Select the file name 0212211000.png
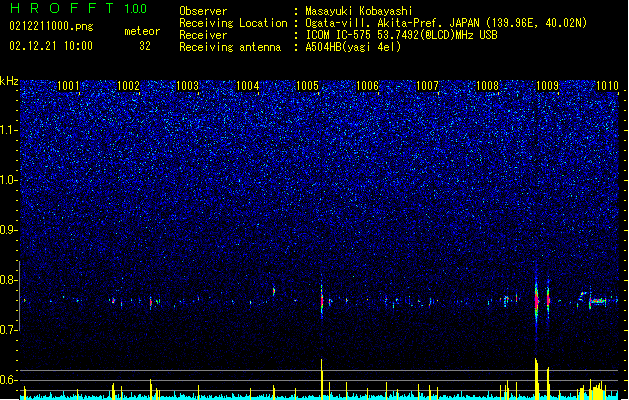The width and height of the screenshot is (629, 400). 51,27
